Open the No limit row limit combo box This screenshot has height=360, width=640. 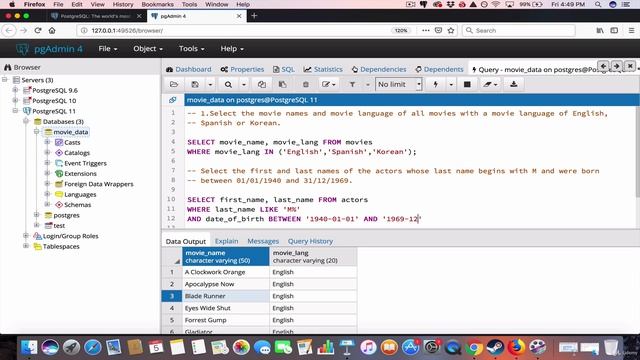pyautogui.click(x=398, y=84)
